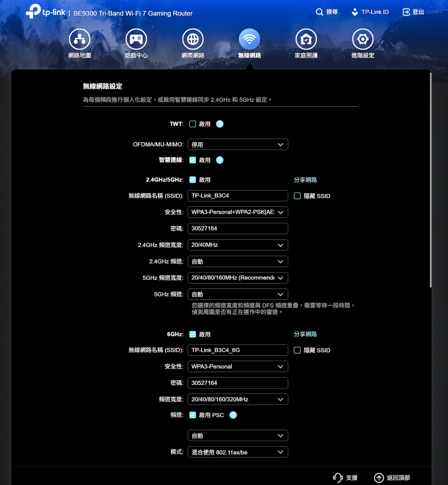This screenshot has width=448, height=485.
Task: Check 隱藏 SSID for the 6GHz network
Action: point(297,350)
